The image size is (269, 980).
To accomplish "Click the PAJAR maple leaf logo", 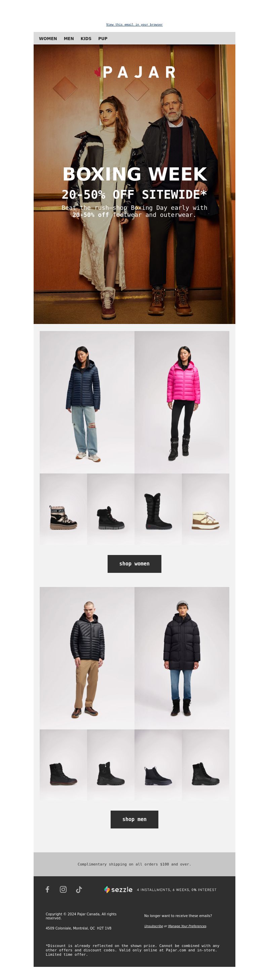I will click(134, 72).
